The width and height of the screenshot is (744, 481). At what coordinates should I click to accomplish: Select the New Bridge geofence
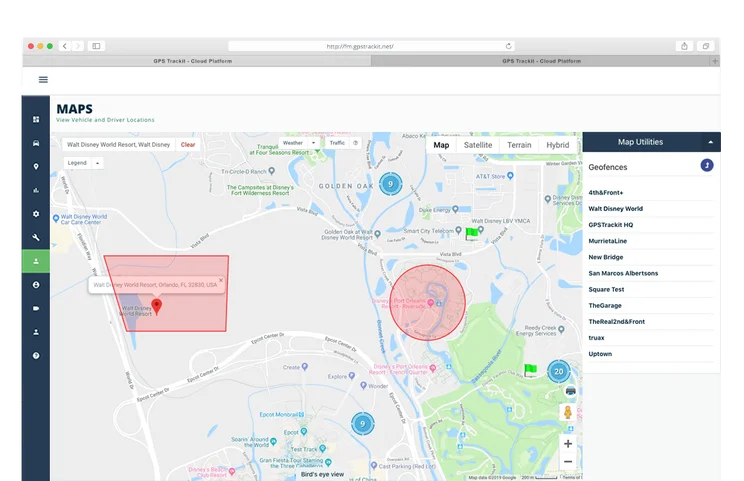click(x=651, y=257)
